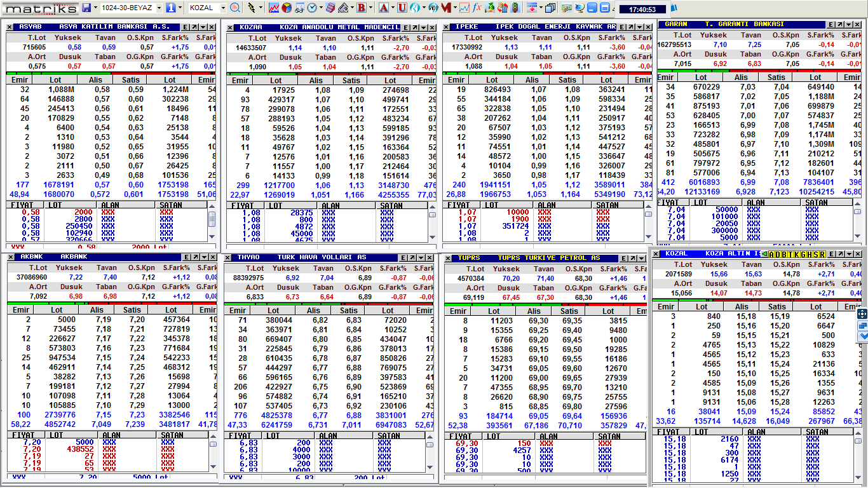Click the red M toolbar icon
The image size is (868, 488).
click(446, 8)
